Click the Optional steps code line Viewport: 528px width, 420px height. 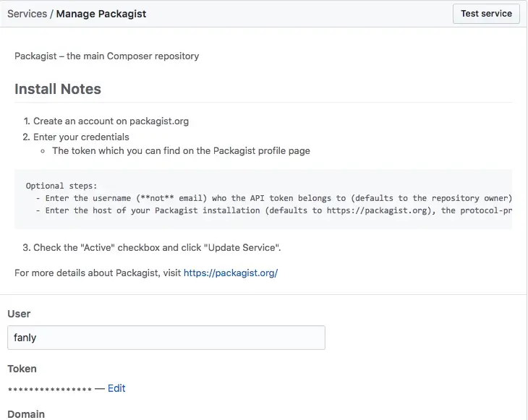[x=61, y=185]
